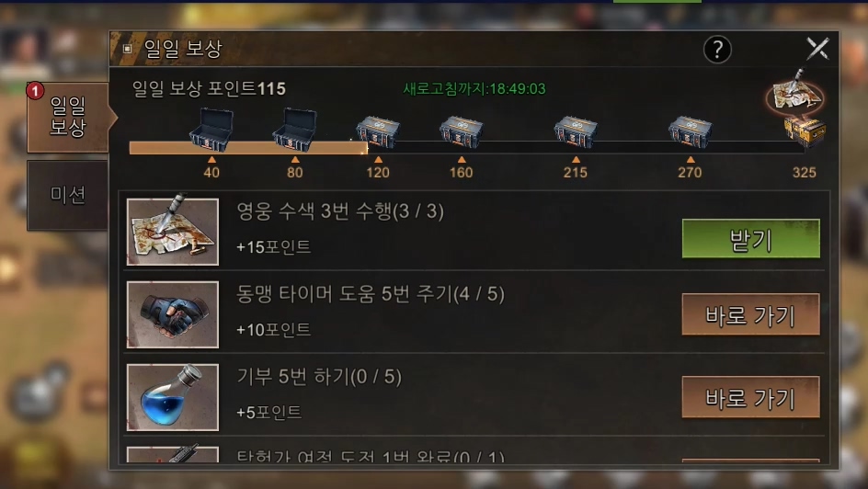Claim reward with green 받기 button
Image resolution: width=868 pixels, height=489 pixels.
coord(750,239)
